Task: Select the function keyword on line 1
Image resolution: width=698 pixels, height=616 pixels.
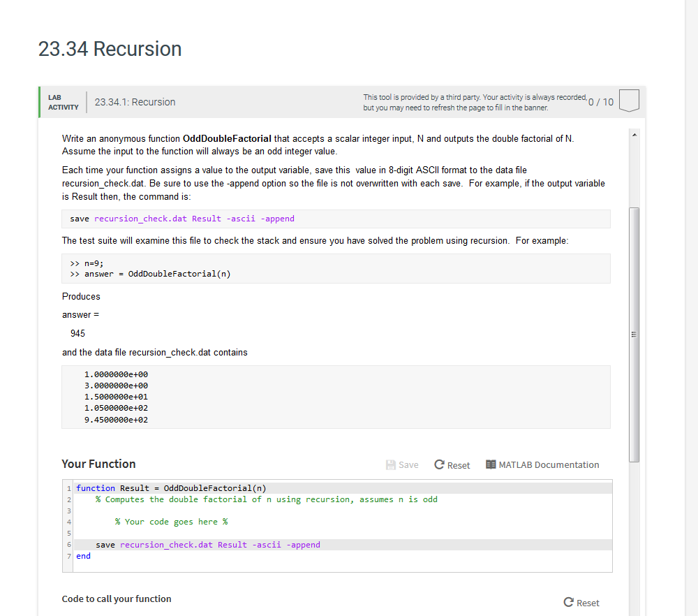Action: [96, 487]
